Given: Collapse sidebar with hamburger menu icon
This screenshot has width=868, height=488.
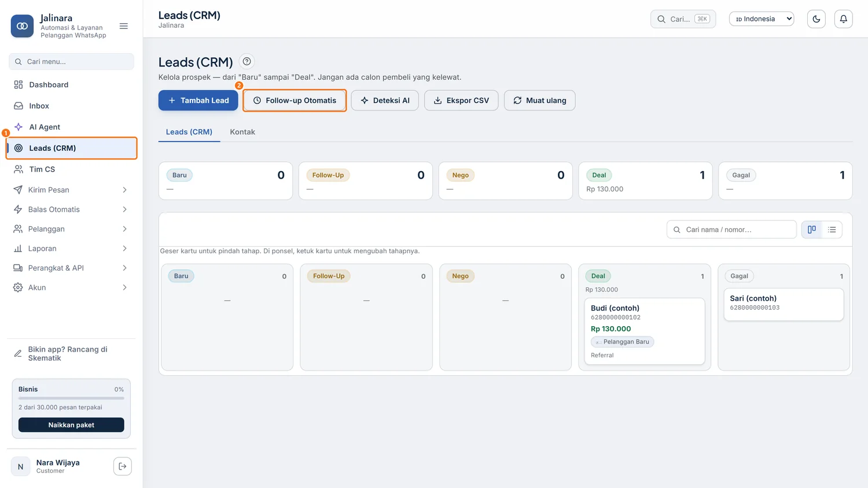Looking at the screenshot, I should (123, 26).
